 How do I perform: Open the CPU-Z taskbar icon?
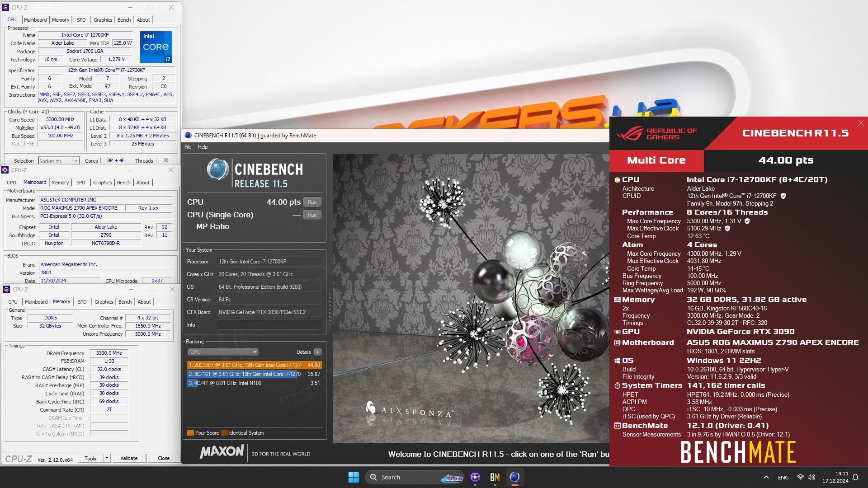coord(475,477)
